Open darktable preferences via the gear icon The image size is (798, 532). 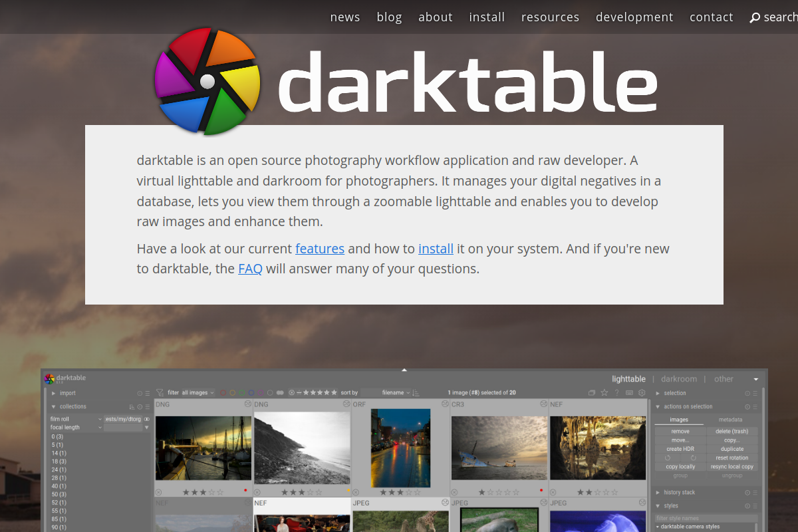coord(642,392)
